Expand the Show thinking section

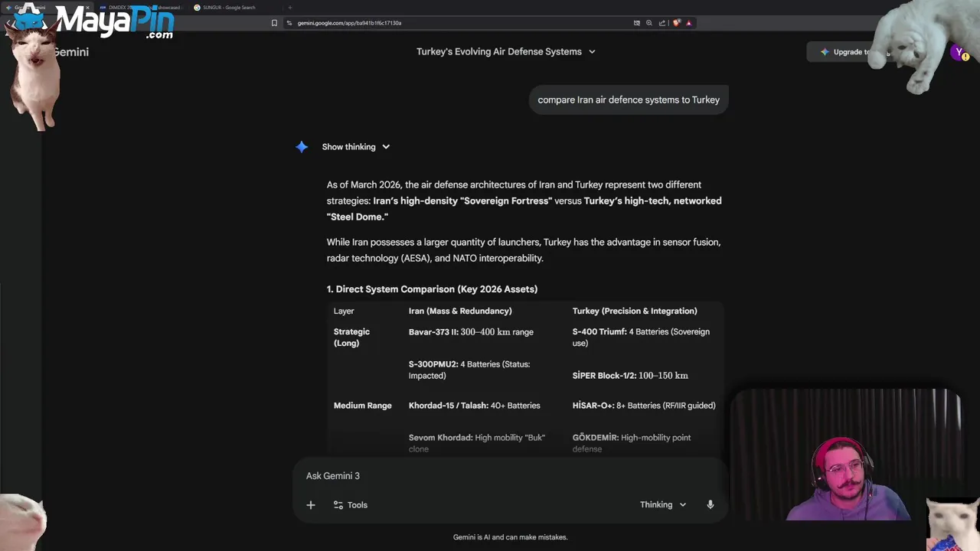click(356, 147)
